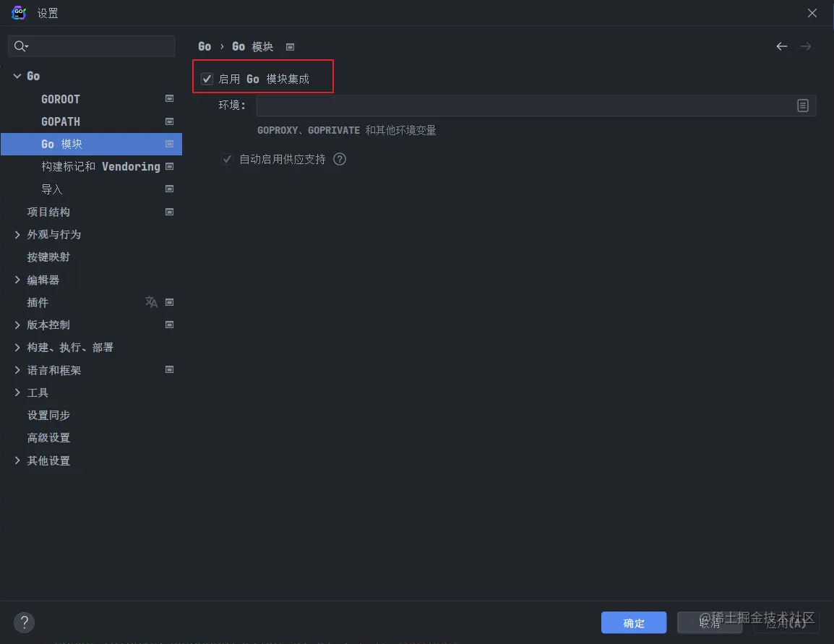Click project-level icon on 插件 row
The width and height of the screenshot is (834, 644).
(170, 302)
